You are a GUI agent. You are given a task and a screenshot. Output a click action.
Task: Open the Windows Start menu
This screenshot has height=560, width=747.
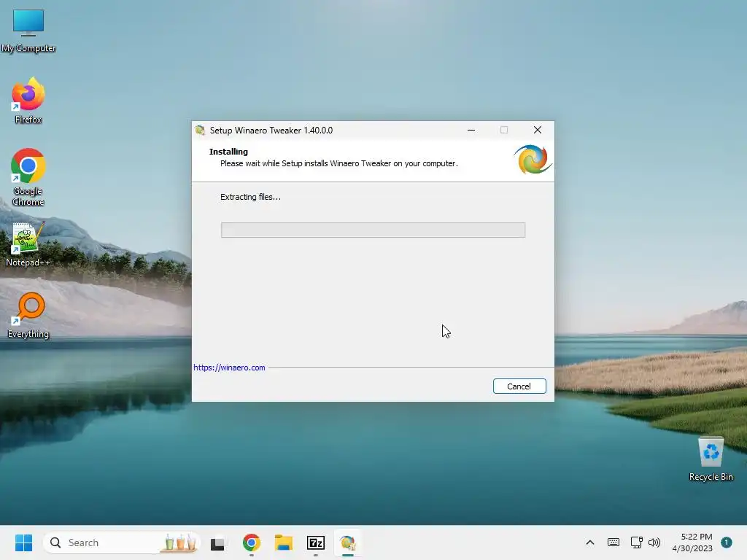click(24, 542)
